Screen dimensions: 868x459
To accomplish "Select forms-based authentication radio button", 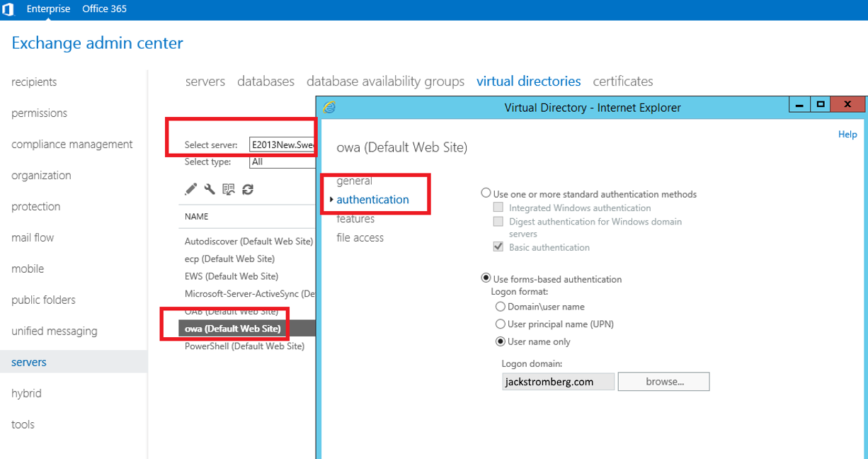I will point(486,278).
